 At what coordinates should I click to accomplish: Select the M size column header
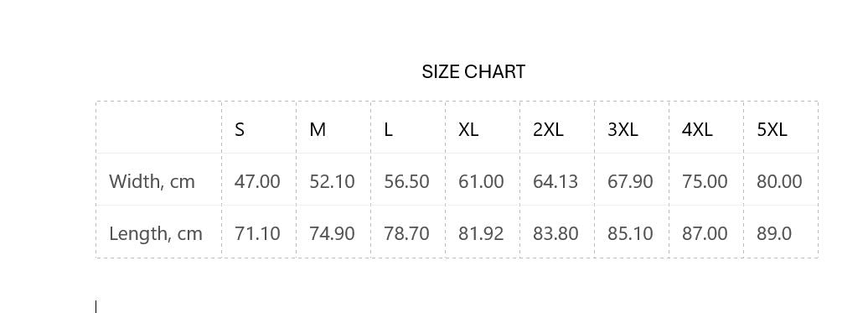coord(333,128)
